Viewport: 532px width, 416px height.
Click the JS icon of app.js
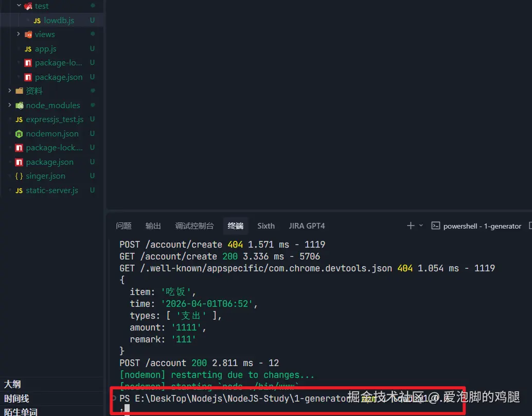click(x=28, y=49)
